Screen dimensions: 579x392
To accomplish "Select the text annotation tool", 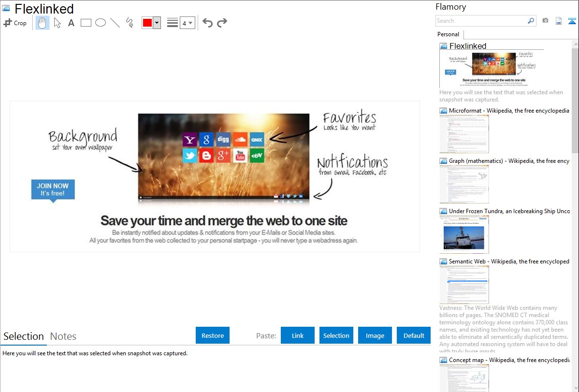I will click(x=71, y=23).
